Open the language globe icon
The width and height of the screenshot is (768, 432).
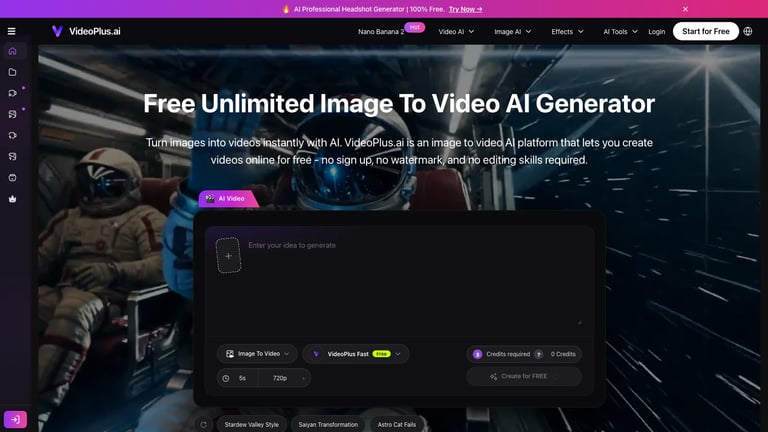coord(747,31)
